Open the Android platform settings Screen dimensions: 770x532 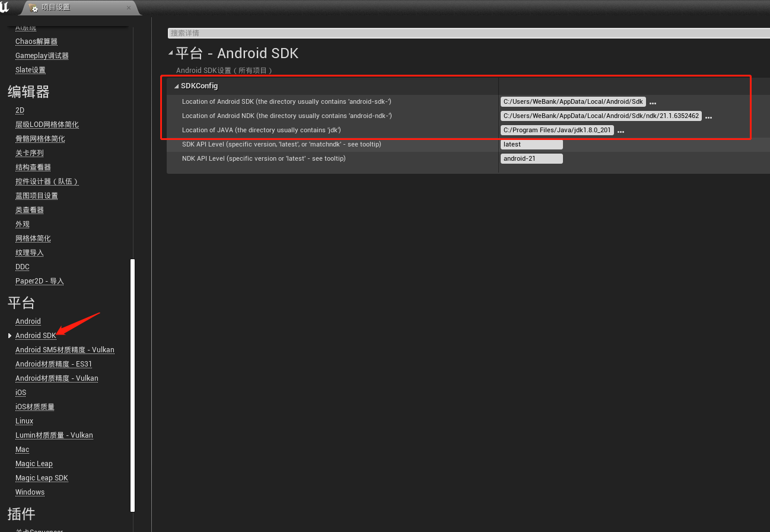28,321
